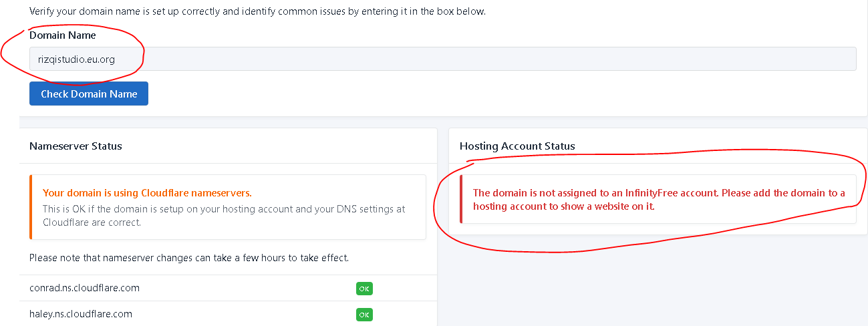This screenshot has height=326, width=868.
Task: Click empty space right of Check Domain Name button
Action: tap(468, 94)
